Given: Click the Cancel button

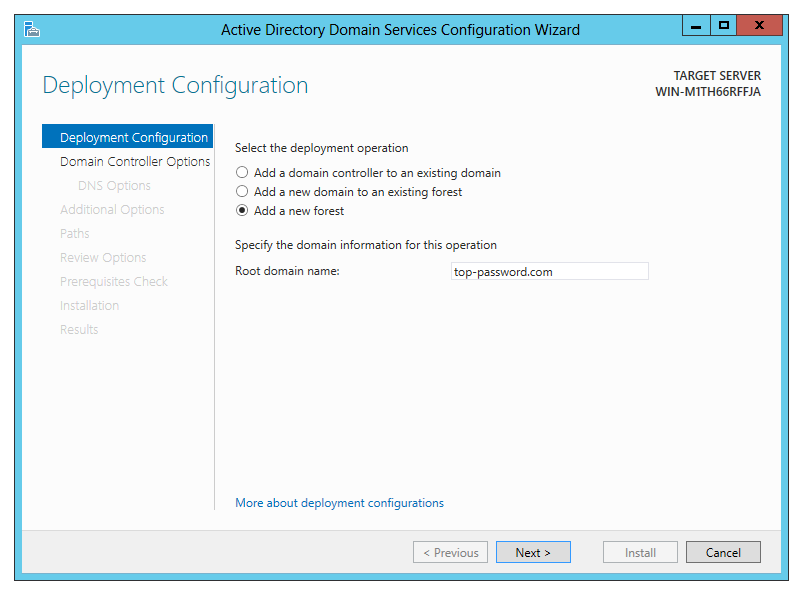Looking at the screenshot, I should pyautogui.click(x=723, y=553).
